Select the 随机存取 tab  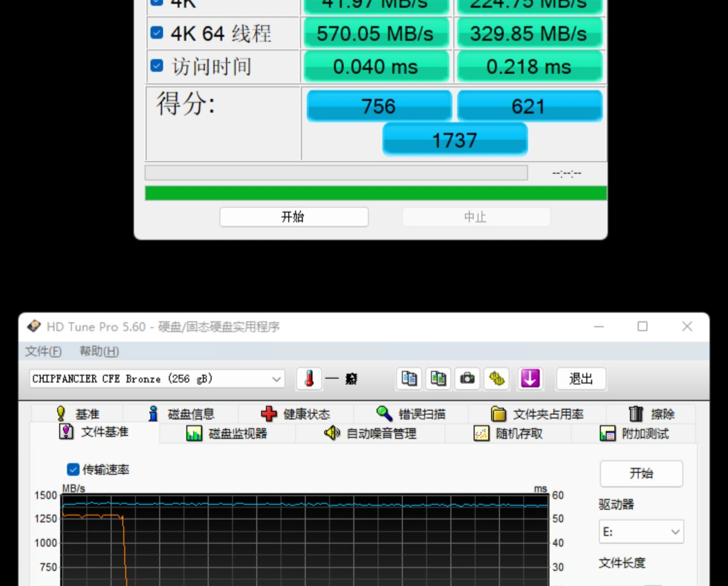pyautogui.click(x=508, y=434)
